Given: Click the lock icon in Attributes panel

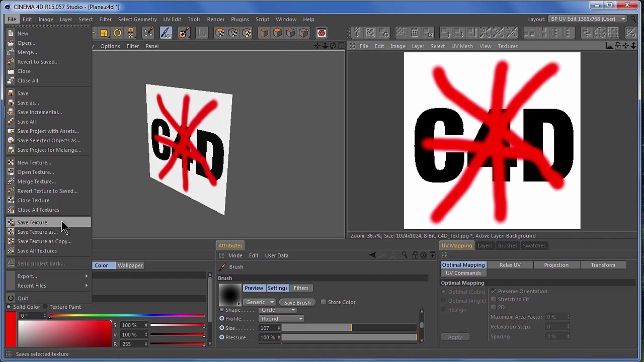Looking at the screenshot, I should click(x=415, y=255).
